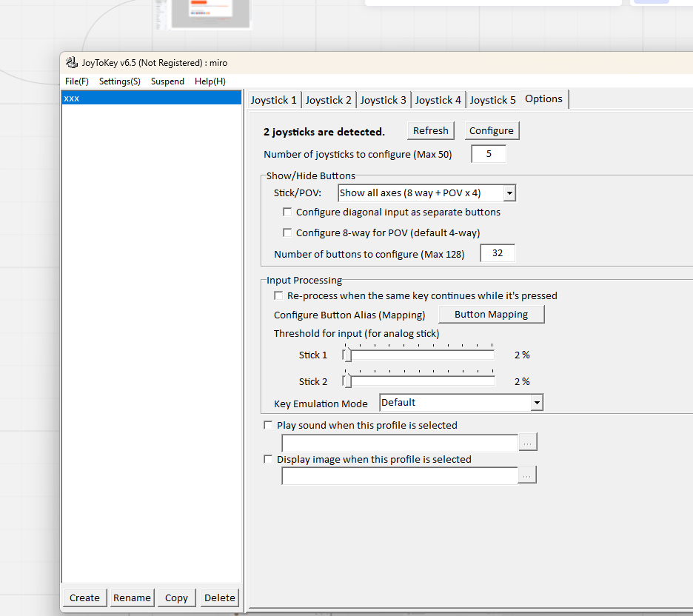Enable diagonal input as separate buttons
Viewport: 693px width, 616px height.
(287, 212)
